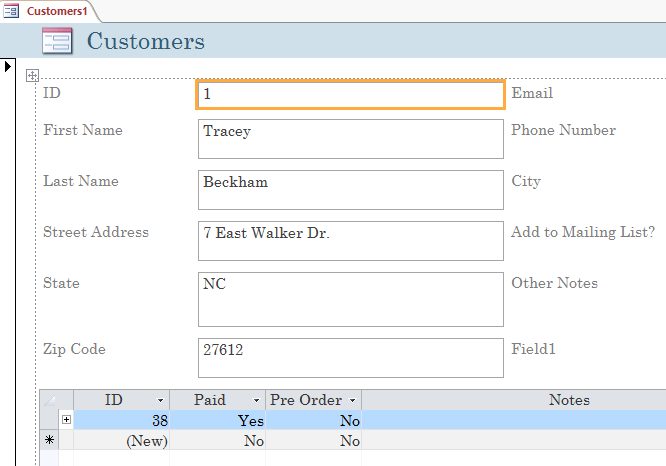This screenshot has height=466, width=666.
Task: Open the subform ID column dropdown
Action: [x=160, y=400]
